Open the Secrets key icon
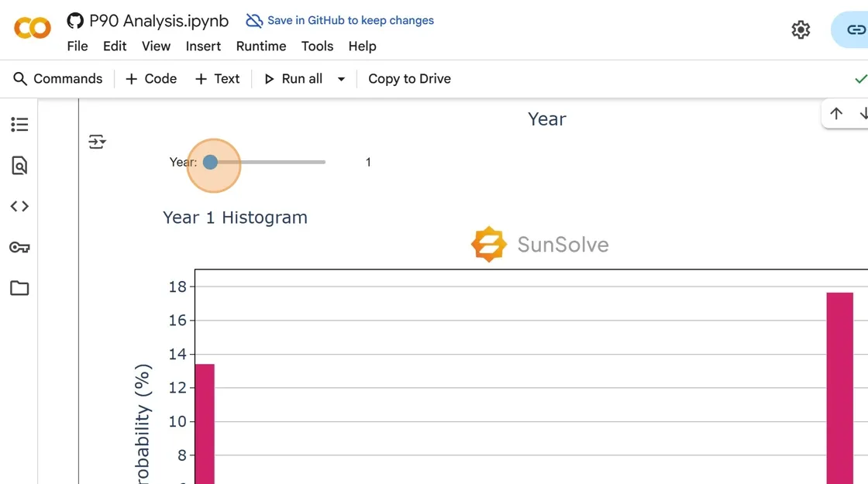 click(19, 248)
